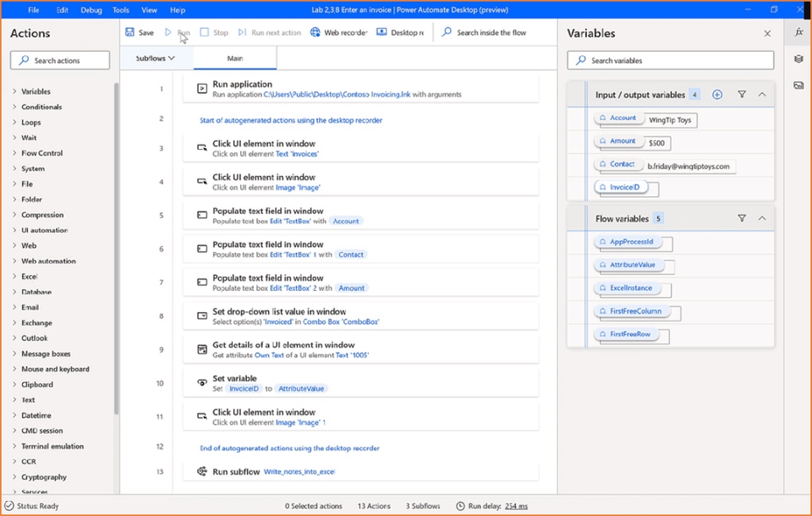
Task: Collapse the Input/output variables section
Action: click(762, 95)
